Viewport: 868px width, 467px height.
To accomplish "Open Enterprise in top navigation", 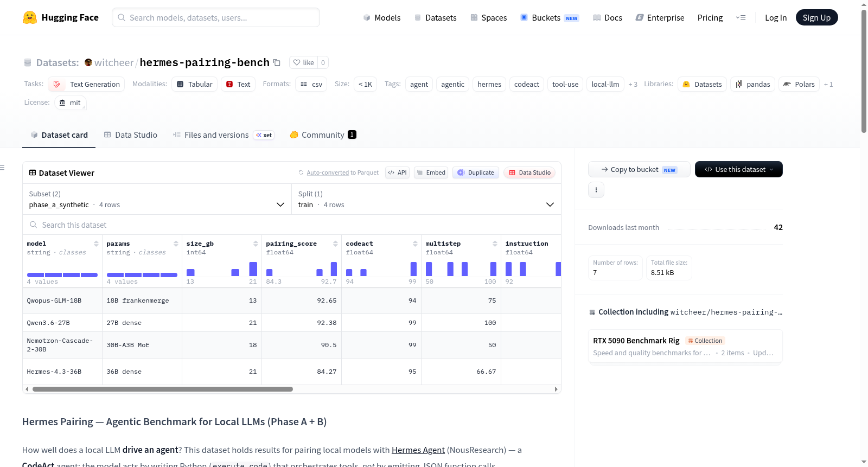I will 660,18.
